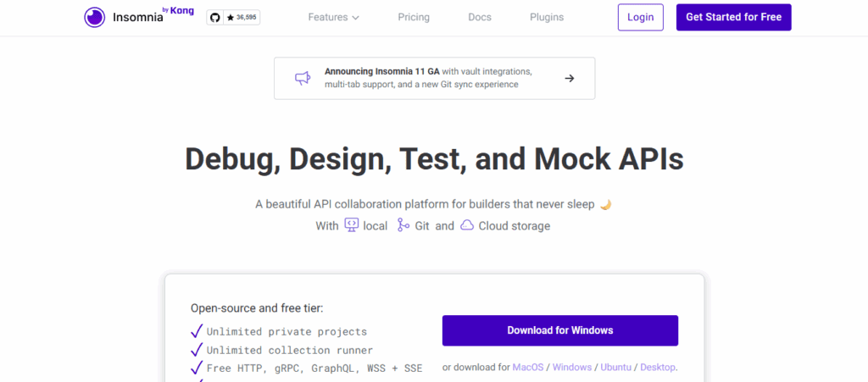Screen dimensions: 868x382
Task: Open the Plugins page
Action: click(547, 17)
